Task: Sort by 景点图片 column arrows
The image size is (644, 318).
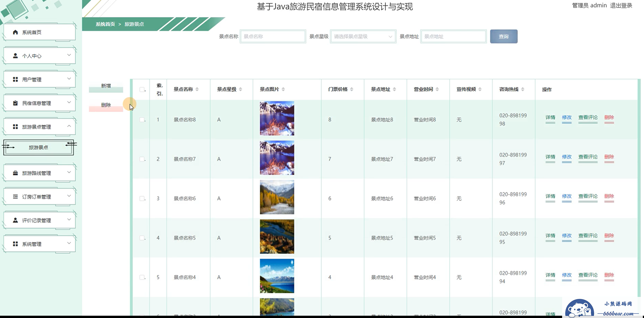Action: point(283,89)
